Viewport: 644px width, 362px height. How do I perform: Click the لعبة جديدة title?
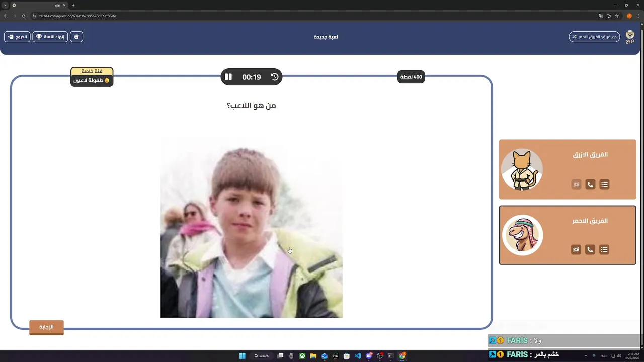[326, 37]
